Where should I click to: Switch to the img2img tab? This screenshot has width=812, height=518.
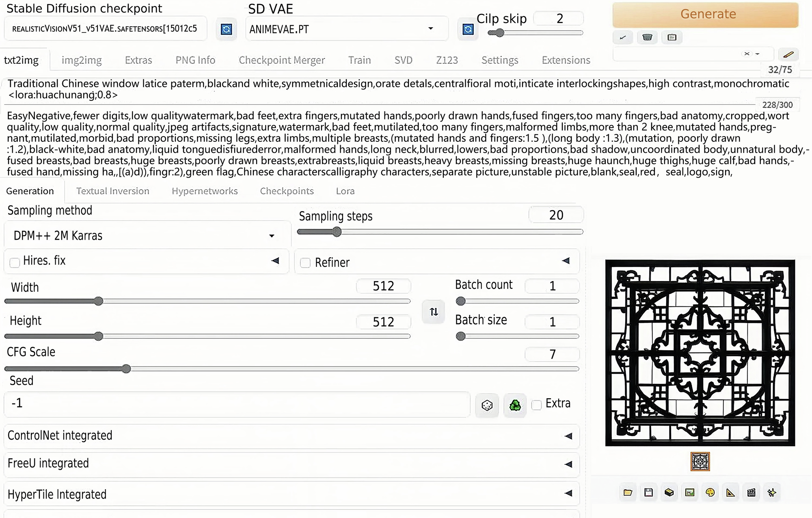pos(82,60)
